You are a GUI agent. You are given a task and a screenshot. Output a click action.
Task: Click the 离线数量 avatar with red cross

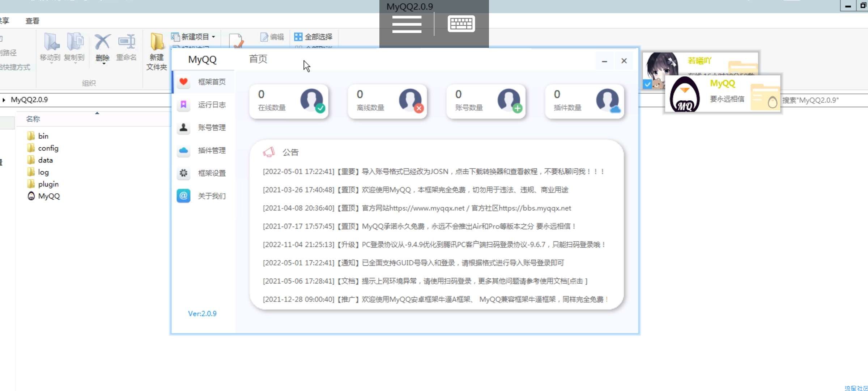[411, 101]
